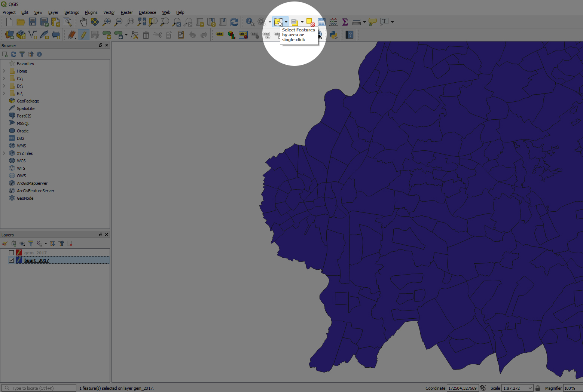Open the Text Annotation dropdown arrow
The height and width of the screenshot is (392, 583).
tap(392, 22)
